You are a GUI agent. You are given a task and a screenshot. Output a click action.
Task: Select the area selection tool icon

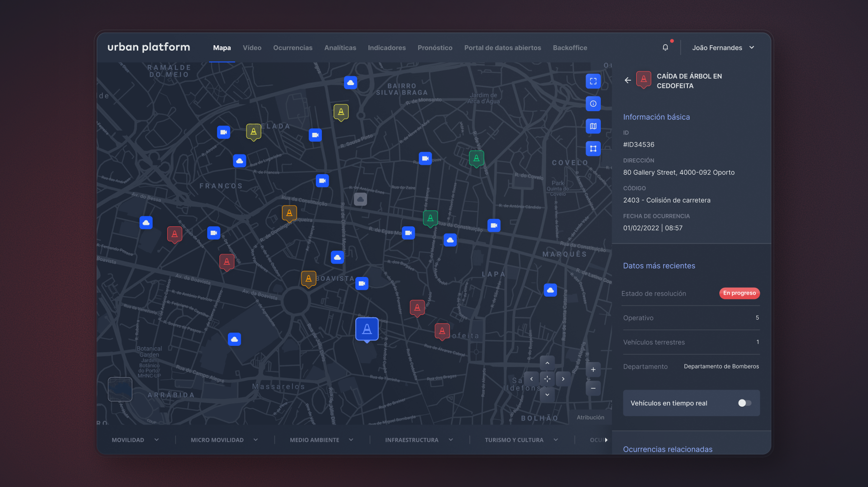pyautogui.click(x=593, y=149)
